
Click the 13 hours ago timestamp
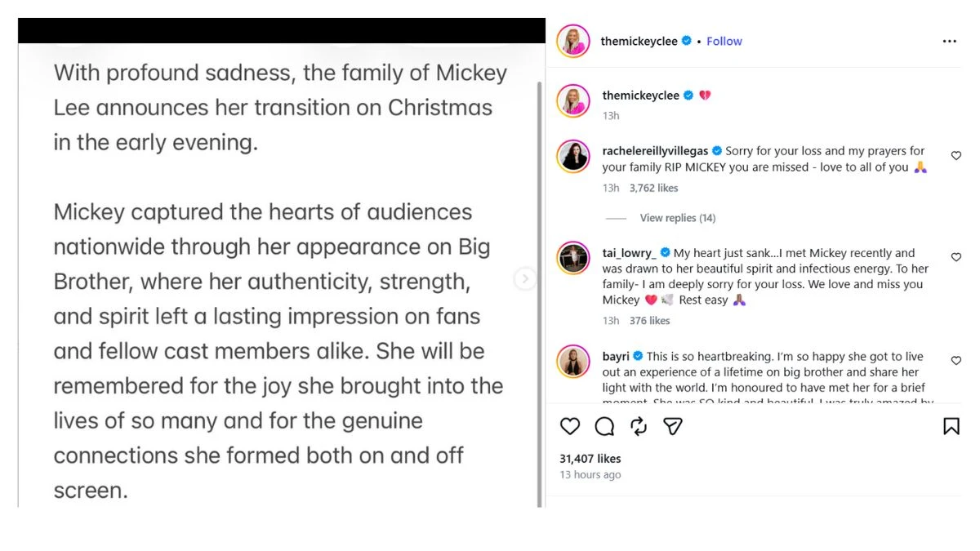(590, 474)
